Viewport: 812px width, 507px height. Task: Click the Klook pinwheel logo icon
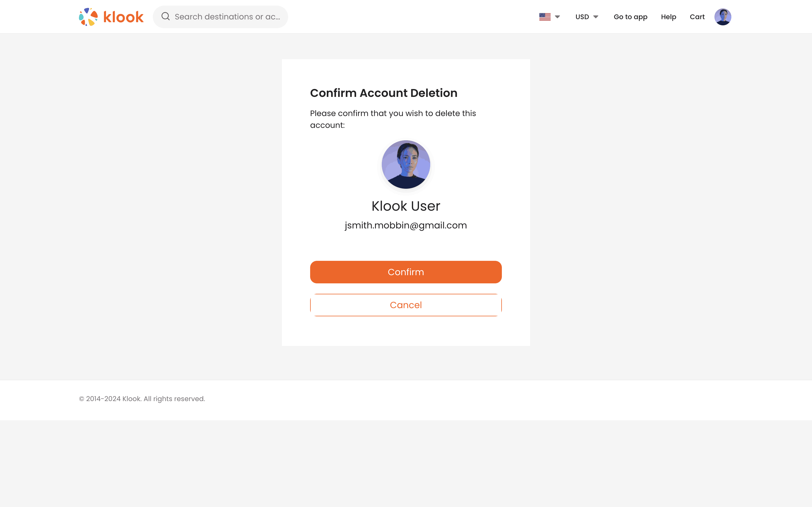[88, 17]
